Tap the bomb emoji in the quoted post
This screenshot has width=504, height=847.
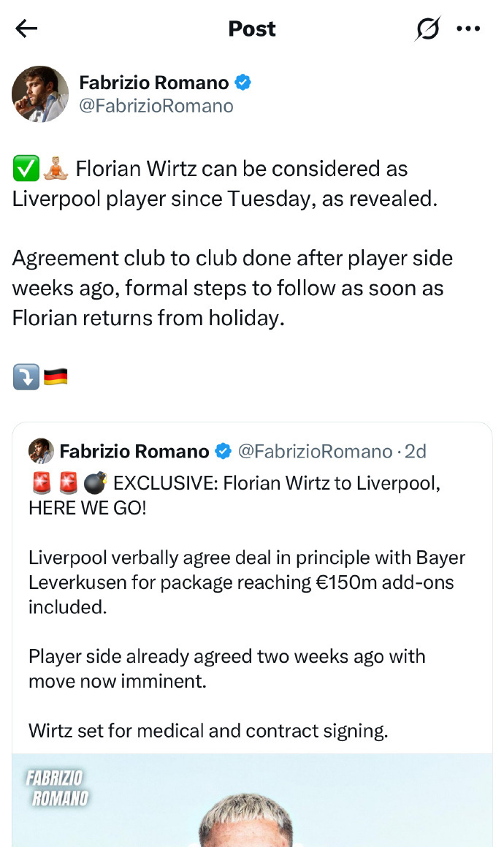point(95,484)
